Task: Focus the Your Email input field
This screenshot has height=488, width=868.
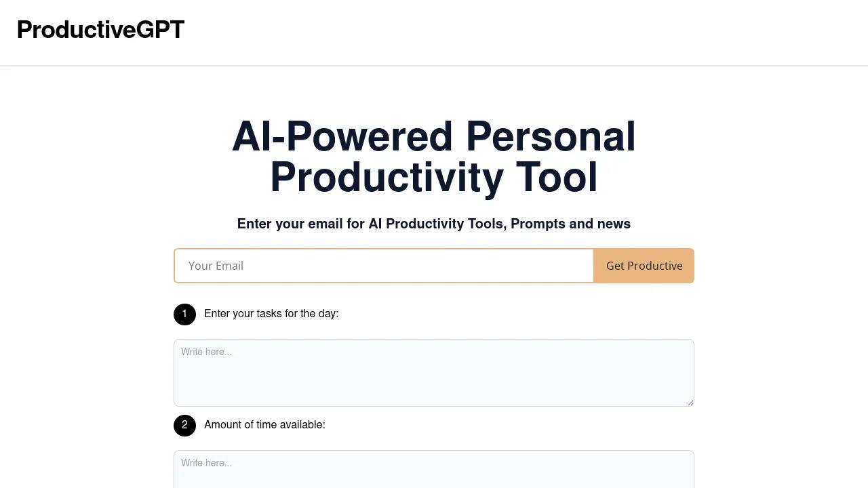Action: [384, 266]
